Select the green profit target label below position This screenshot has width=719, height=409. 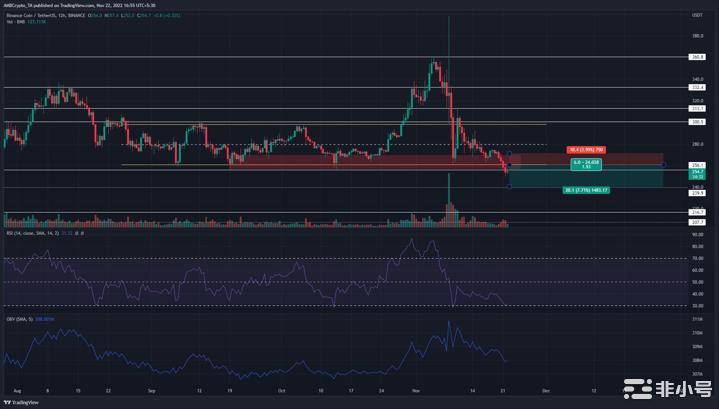pyautogui.click(x=587, y=190)
